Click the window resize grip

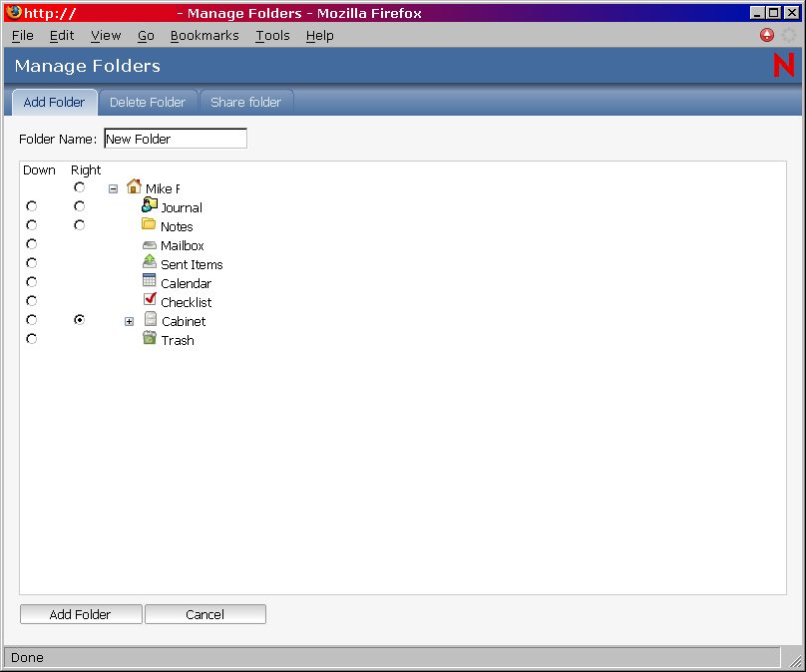coord(795,660)
